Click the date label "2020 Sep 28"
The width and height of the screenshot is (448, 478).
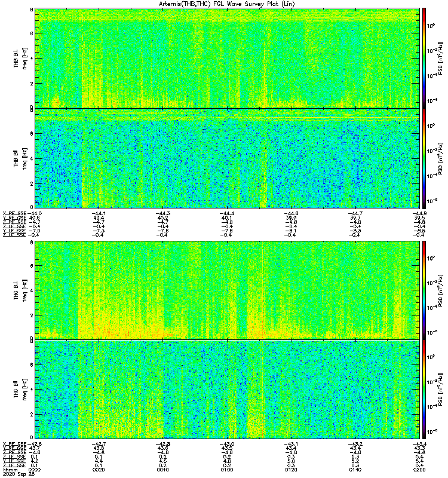tap(19, 474)
